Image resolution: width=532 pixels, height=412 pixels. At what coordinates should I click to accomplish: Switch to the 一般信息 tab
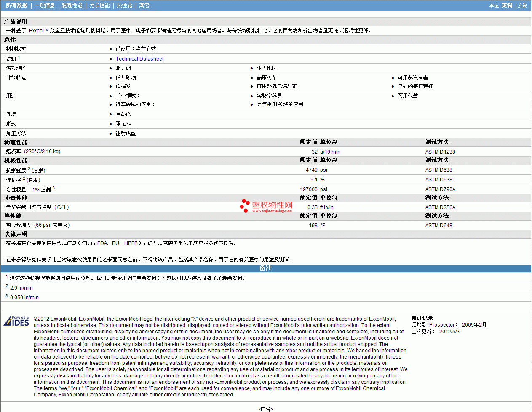pos(45,5)
